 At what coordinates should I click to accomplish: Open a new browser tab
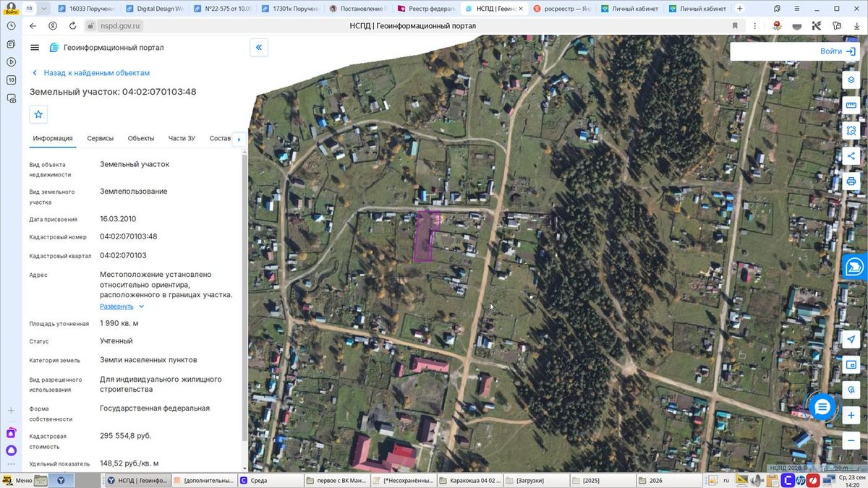739,9
